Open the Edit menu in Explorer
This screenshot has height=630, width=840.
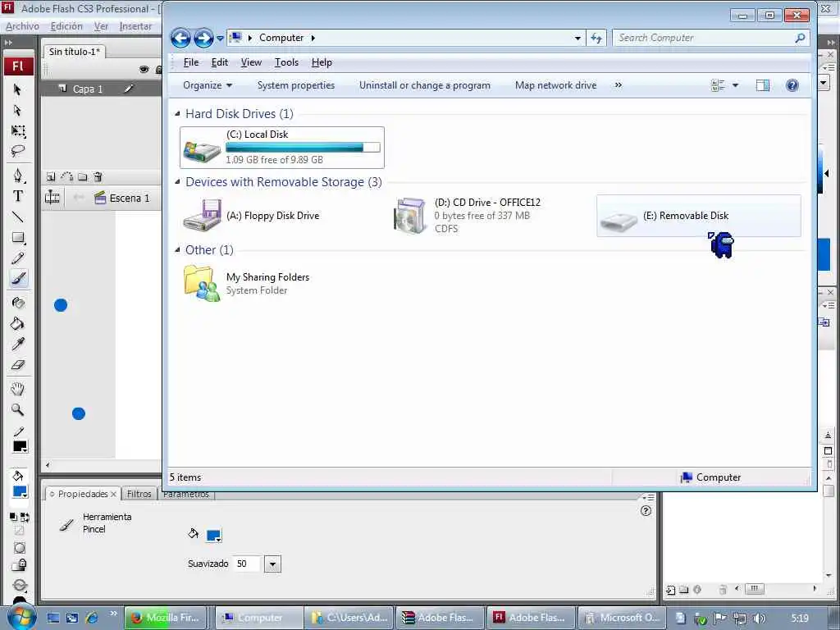click(220, 62)
